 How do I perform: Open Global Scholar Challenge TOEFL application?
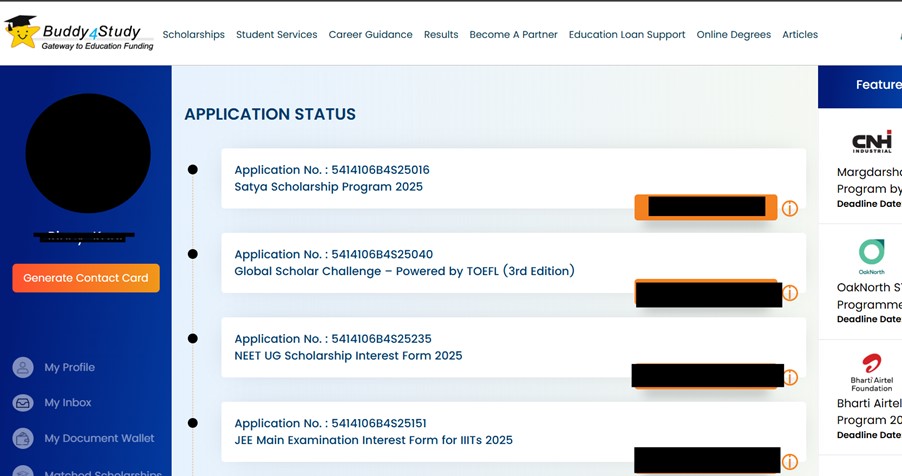pos(404,271)
